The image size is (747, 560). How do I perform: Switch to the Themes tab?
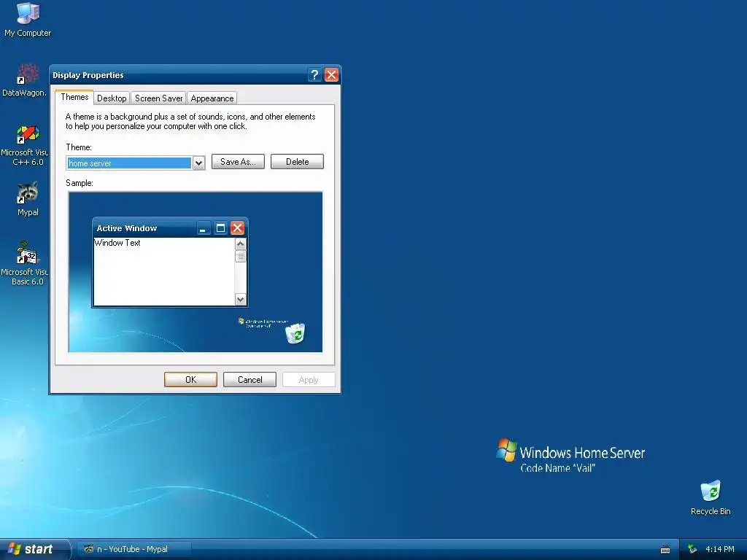click(x=74, y=97)
